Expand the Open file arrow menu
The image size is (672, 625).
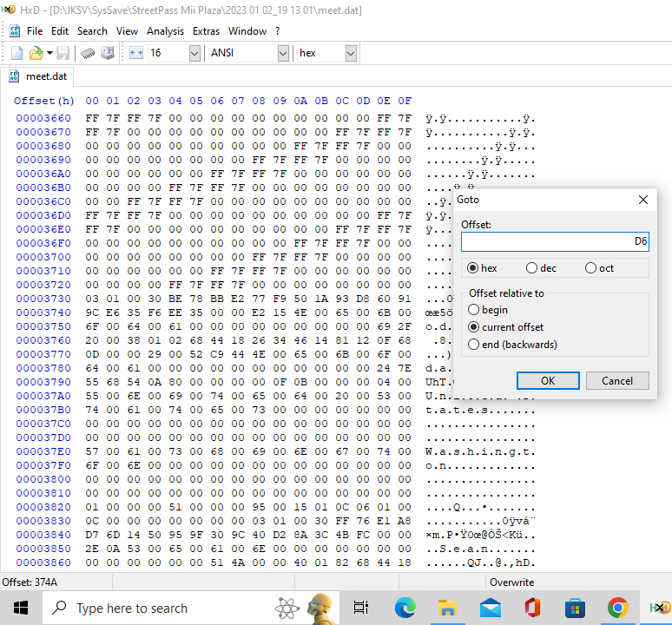pos(49,53)
